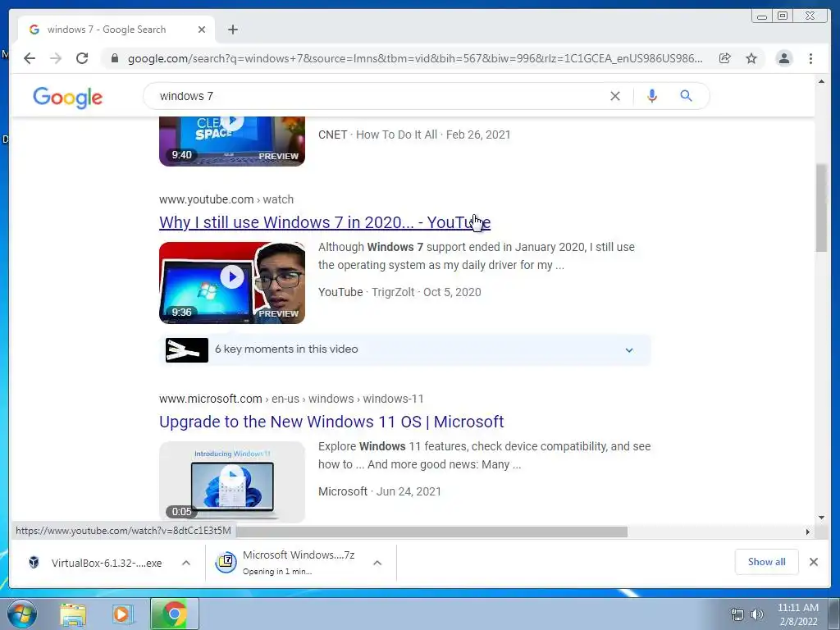840x630 pixels.
Task: Clear the search box with the X
Action: [x=615, y=97]
